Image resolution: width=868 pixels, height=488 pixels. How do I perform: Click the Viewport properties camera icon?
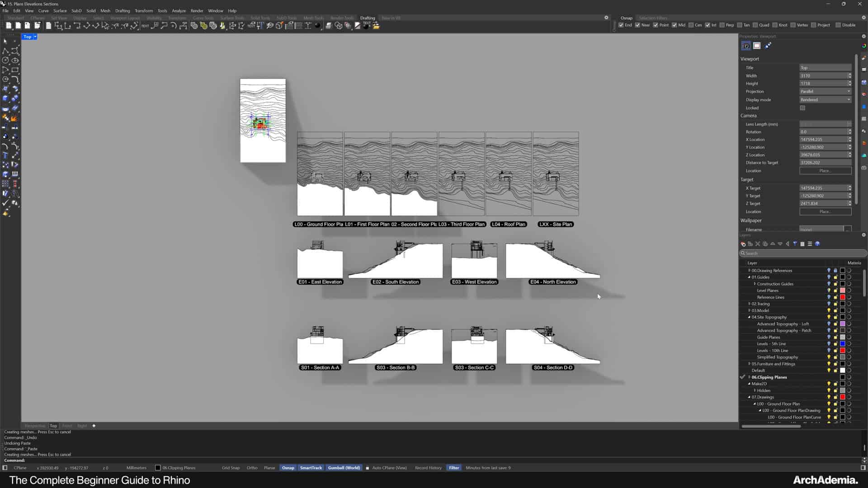tap(746, 46)
